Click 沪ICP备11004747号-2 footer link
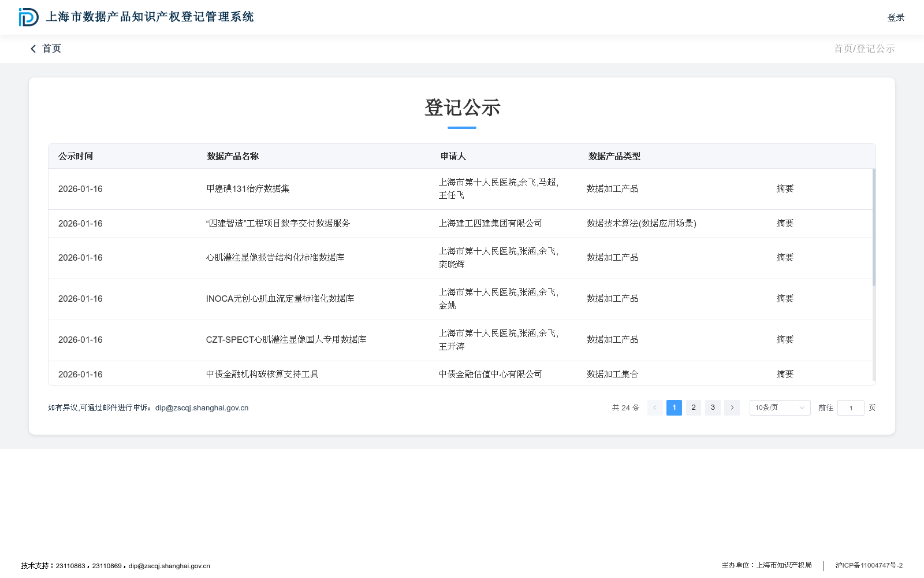Screen dimensions: 924x578 point(869,565)
